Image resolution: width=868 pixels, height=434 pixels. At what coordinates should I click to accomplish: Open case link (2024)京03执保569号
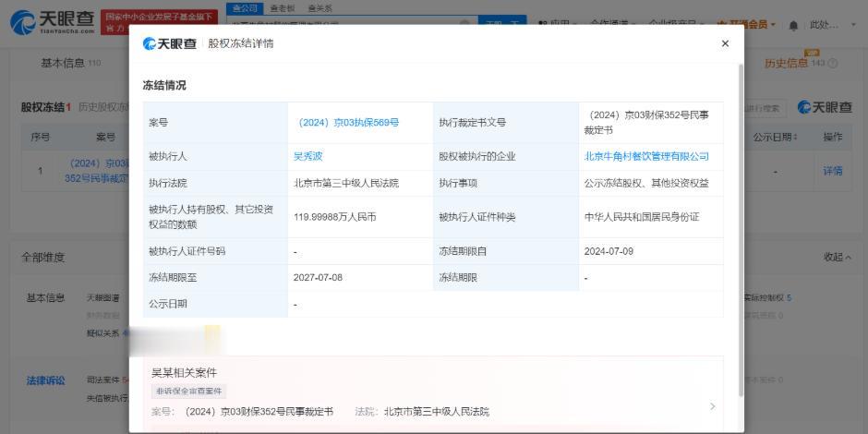pos(348,123)
